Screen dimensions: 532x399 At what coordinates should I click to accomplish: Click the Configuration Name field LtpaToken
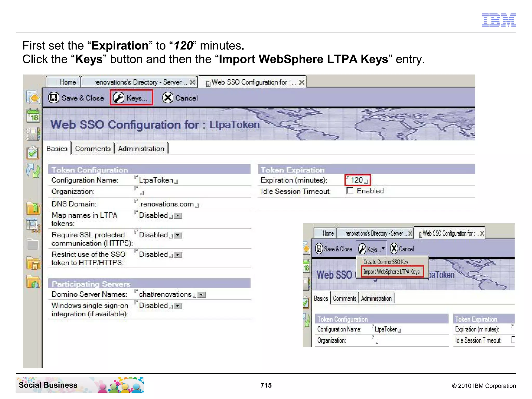pos(156,180)
